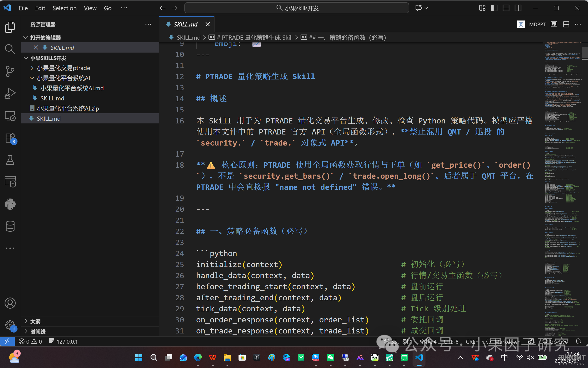588x368 pixels.
Task: Open the Copilot chat icon
Action: pos(419,8)
